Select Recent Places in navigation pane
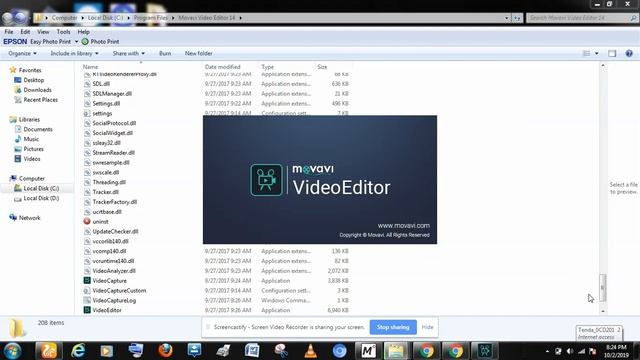Viewport: 640px width, 360px height. 40,100
